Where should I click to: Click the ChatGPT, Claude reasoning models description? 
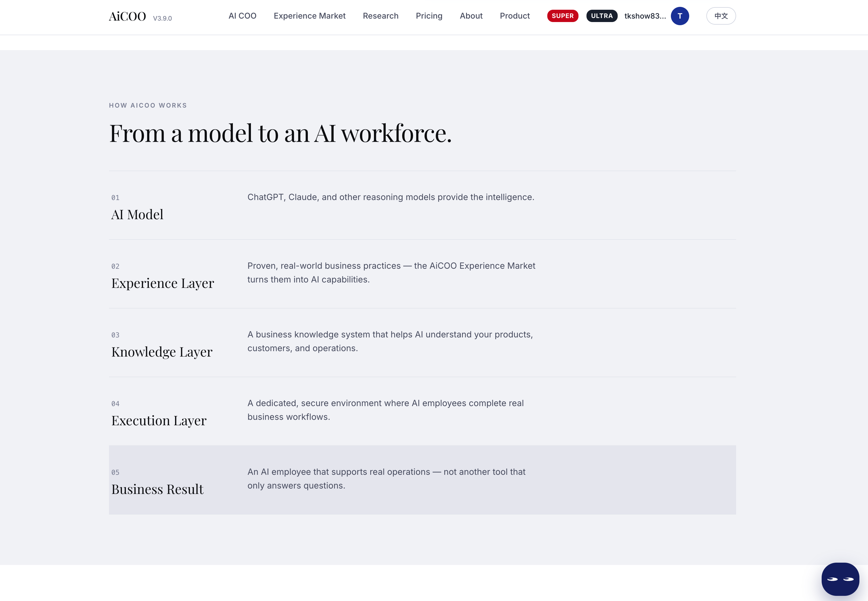pos(391,197)
